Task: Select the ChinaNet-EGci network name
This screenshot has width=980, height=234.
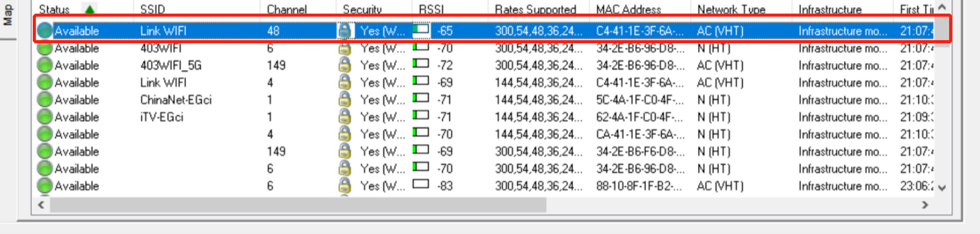Action: click(176, 100)
